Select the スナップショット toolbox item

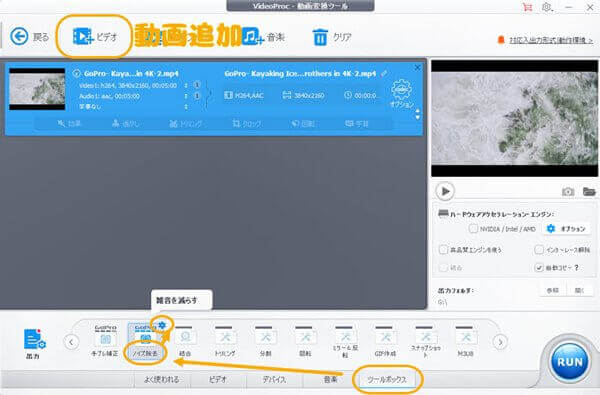(x=426, y=342)
